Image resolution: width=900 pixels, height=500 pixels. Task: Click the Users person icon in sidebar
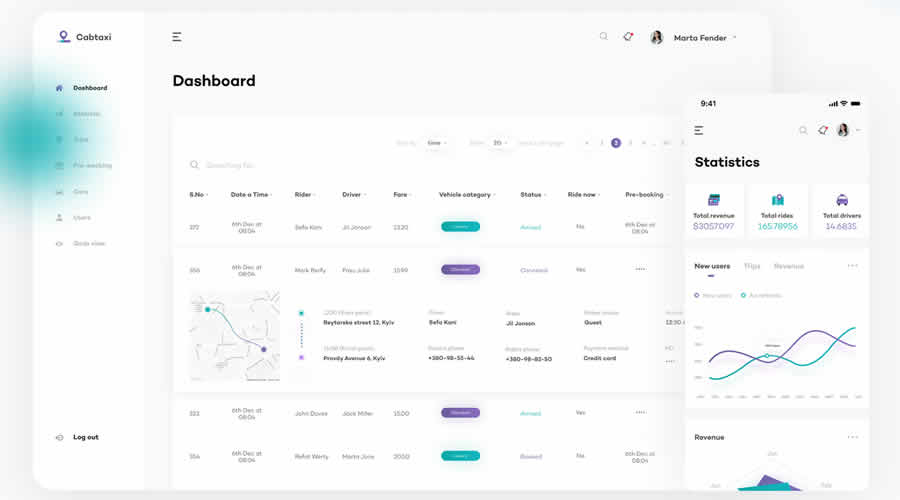point(59,217)
